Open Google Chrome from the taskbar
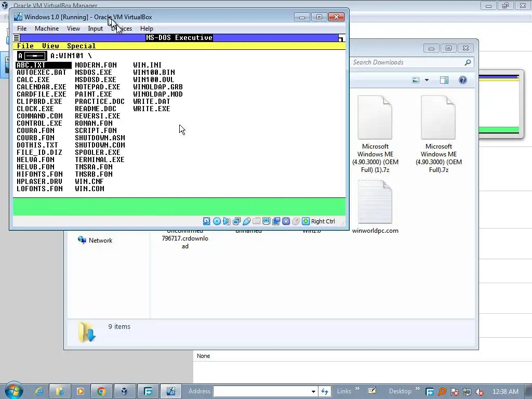The image size is (532, 399). (101, 391)
